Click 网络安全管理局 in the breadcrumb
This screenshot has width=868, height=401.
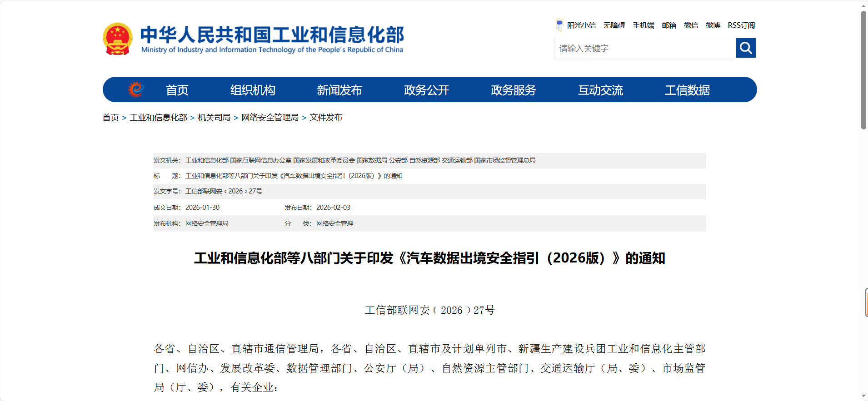270,118
